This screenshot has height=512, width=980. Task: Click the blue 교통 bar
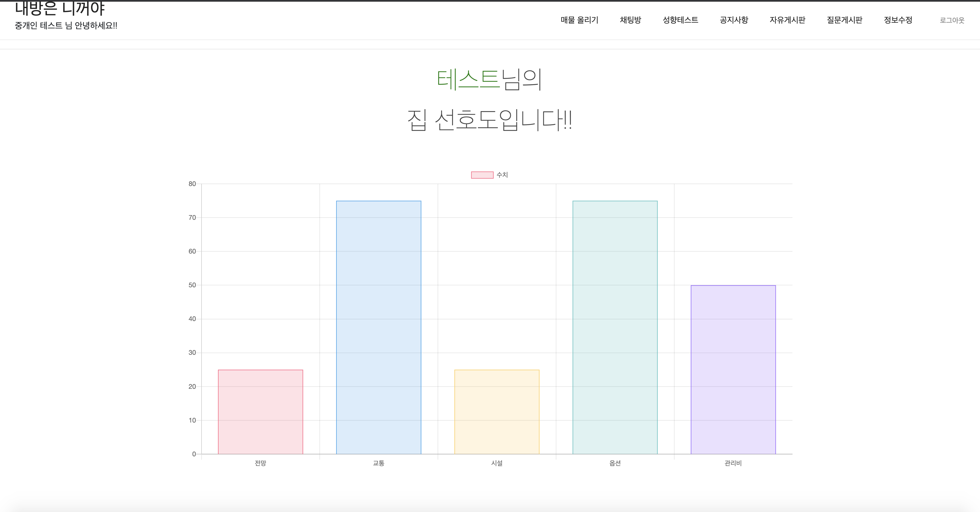click(378, 327)
